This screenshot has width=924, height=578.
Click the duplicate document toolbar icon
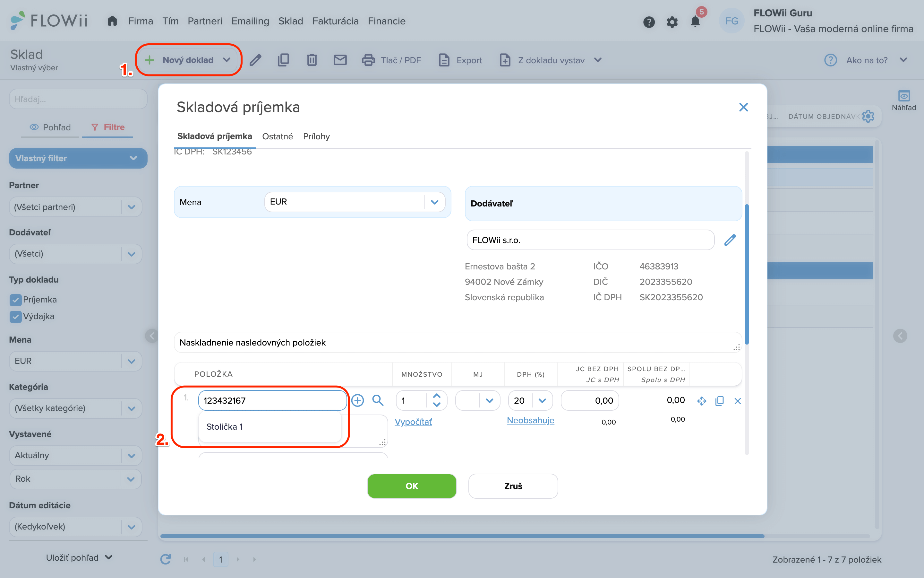[x=283, y=60]
